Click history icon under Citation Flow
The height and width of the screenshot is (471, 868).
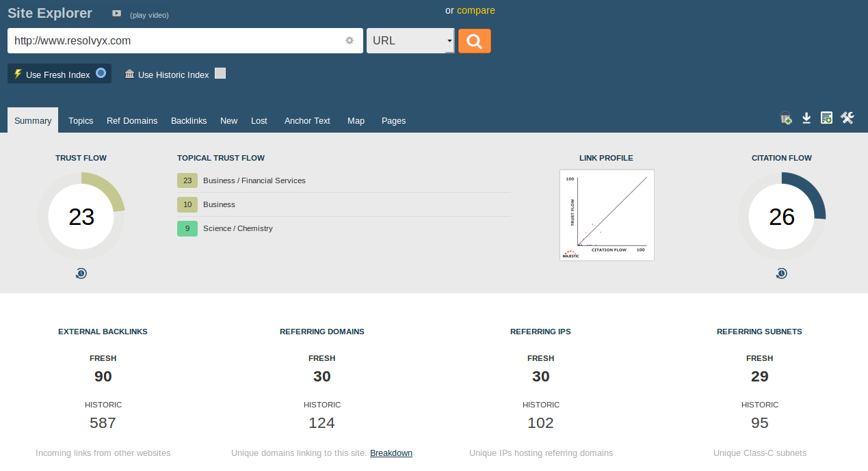pos(782,273)
